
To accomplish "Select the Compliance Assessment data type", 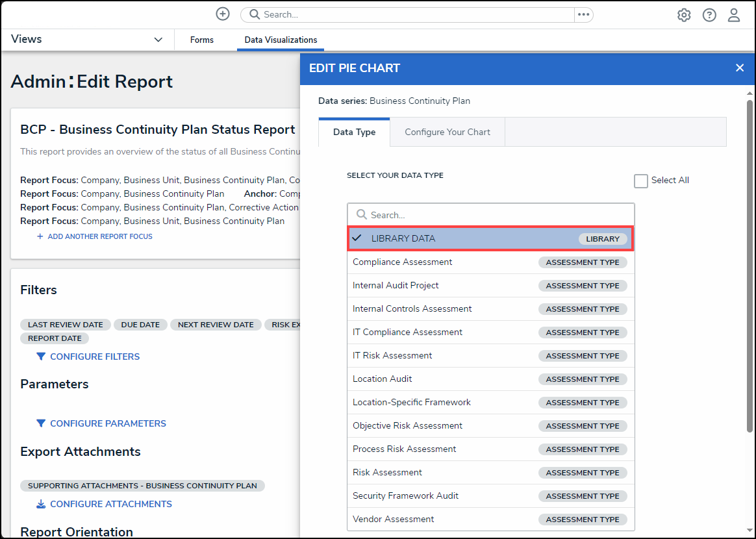I will click(x=403, y=262).
